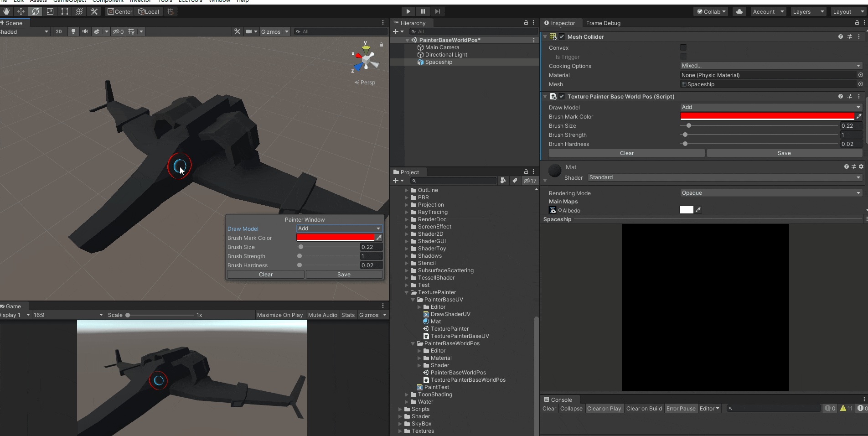Click Save button in Painter Window
868x436 pixels.
point(344,274)
